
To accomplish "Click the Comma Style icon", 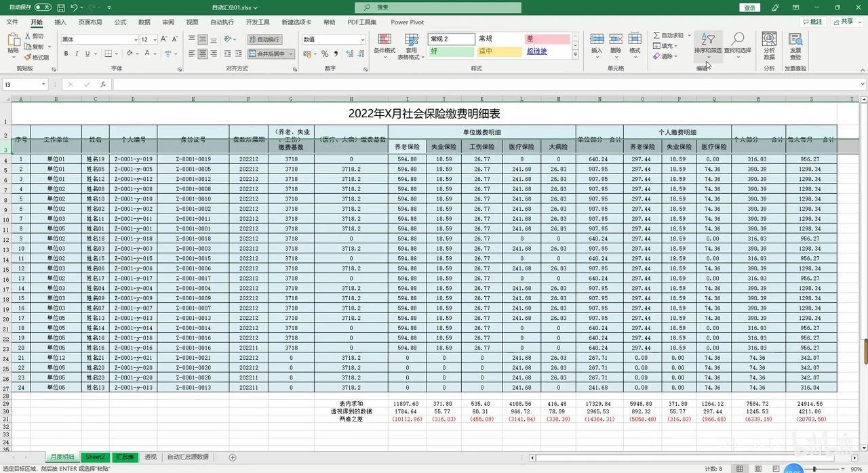I will 336,54.
